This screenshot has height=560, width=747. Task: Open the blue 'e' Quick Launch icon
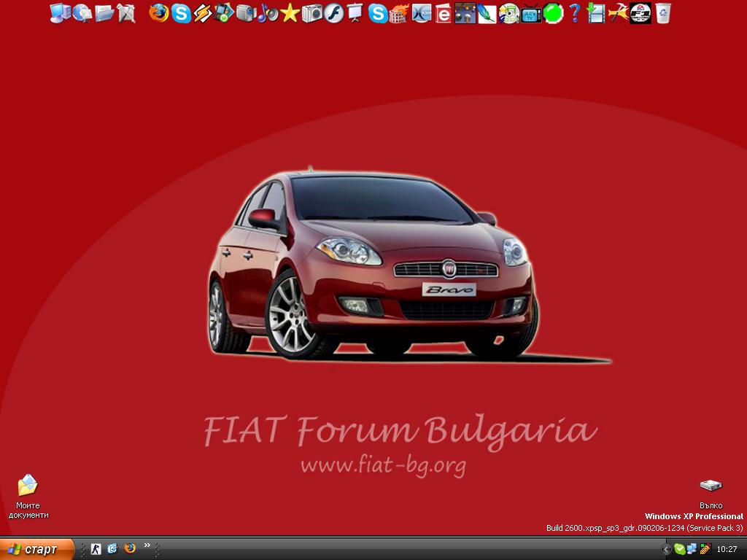[x=112, y=548]
